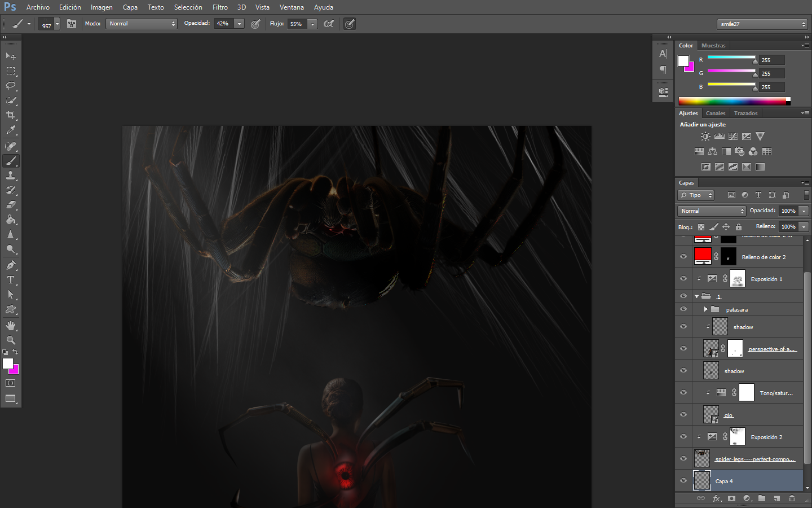Select the Pen tool
This screenshot has width=812, height=508.
click(11, 265)
